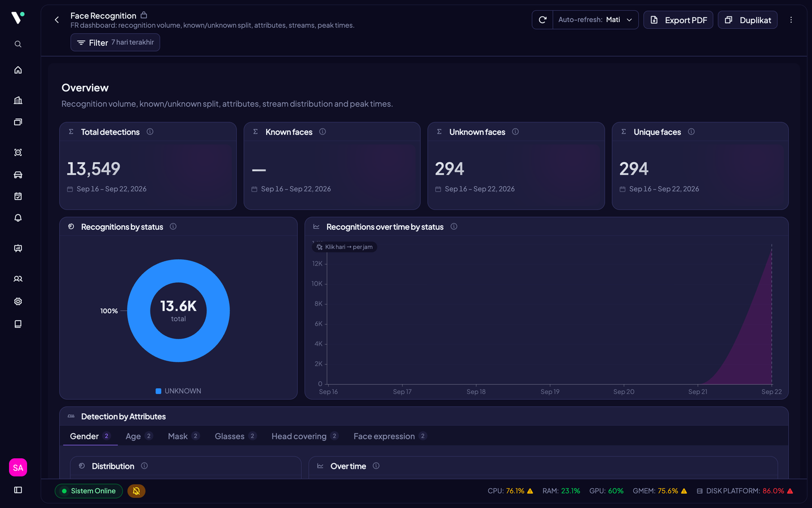812x508 pixels.
Task: Click the lock icon beside Face Recognition title
Action: [x=144, y=15]
